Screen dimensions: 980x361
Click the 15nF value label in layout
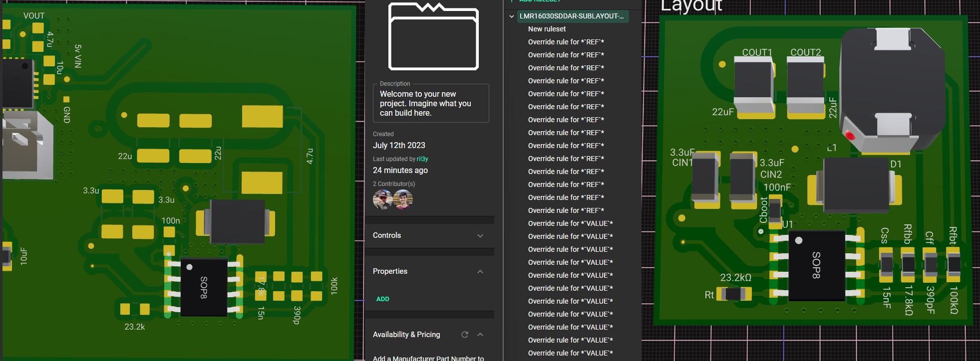click(x=886, y=298)
